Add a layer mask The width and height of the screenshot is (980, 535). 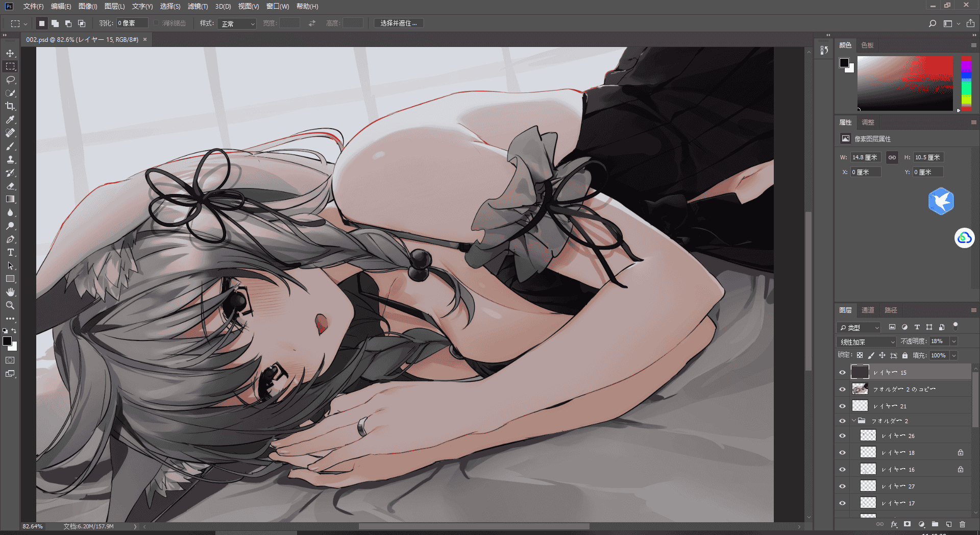click(x=907, y=524)
